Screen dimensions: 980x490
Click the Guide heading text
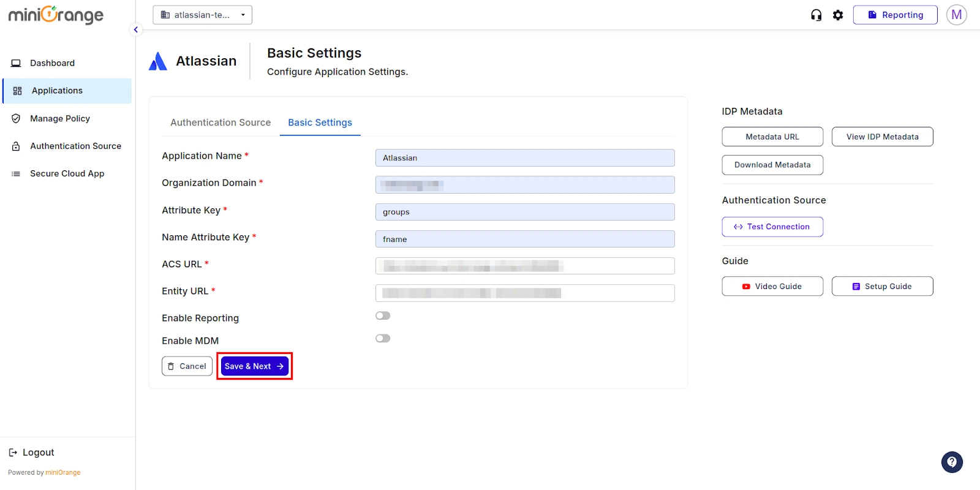[x=735, y=261]
